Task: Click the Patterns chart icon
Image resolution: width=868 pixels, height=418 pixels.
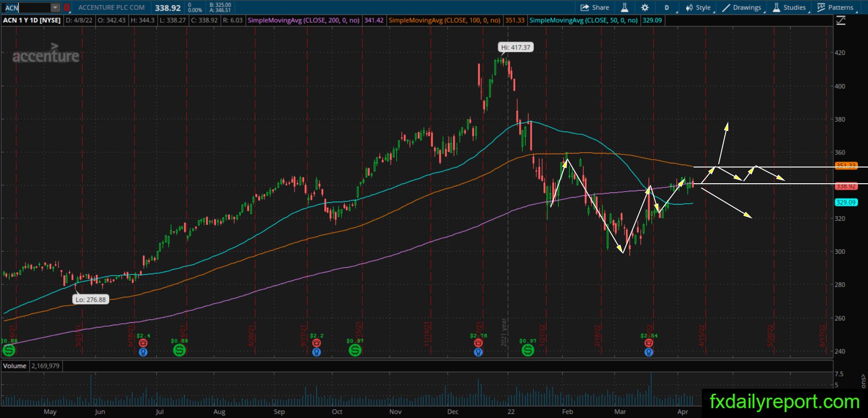Action: (x=821, y=7)
